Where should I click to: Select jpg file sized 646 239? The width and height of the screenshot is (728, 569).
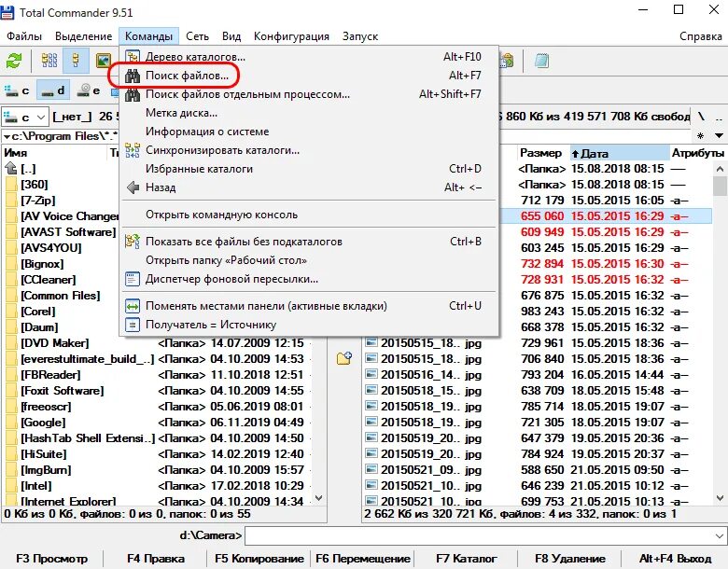click(x=538, y=485)
